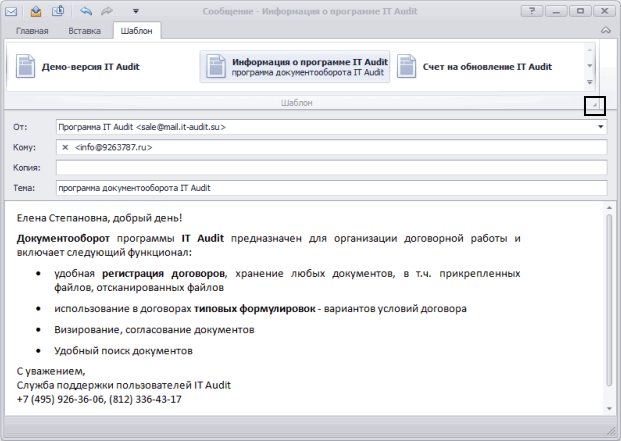Click the envelope send icon in title bar
Image resolution: width=621 pixels, height=441 pixels.
(11, 11)
